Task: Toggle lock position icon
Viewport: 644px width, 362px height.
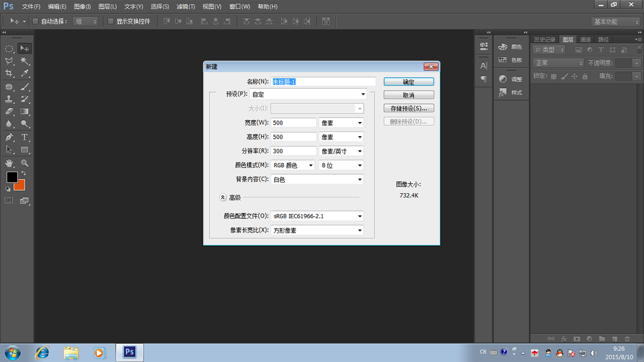Action: coord(574,77)
